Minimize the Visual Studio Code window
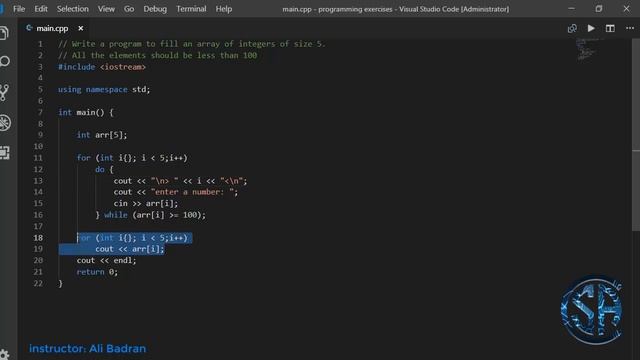 (571, 9)
